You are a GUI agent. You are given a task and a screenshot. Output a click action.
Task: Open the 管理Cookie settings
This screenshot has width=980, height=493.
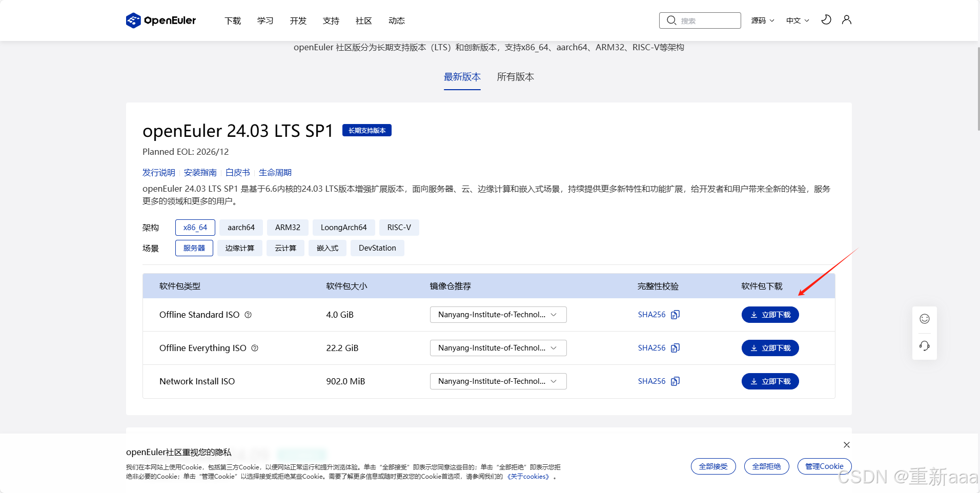point(825,466)
